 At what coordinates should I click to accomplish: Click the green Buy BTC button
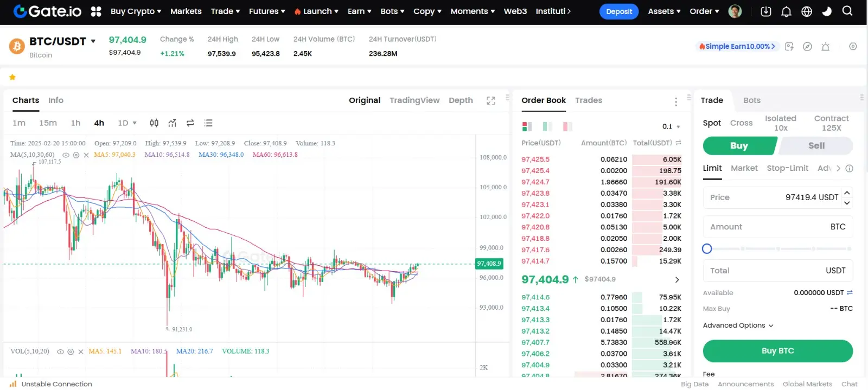pos(777,351)
